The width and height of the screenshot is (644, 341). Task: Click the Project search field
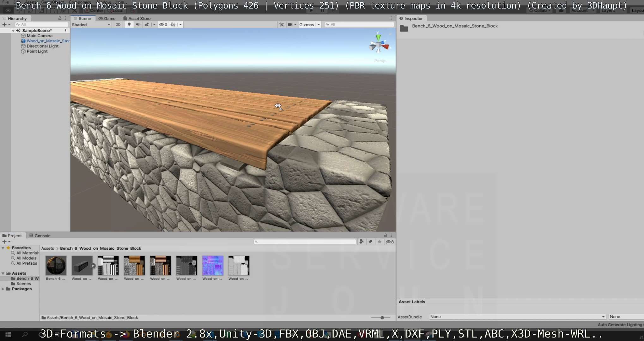pos(305,242)
